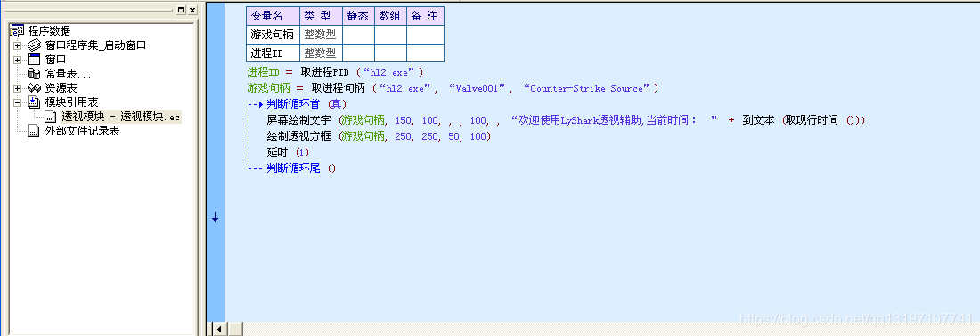The height and width of the screenshot is (336, 980).
Task: Click the 类 型 column header
Action: tap(321, 16)
